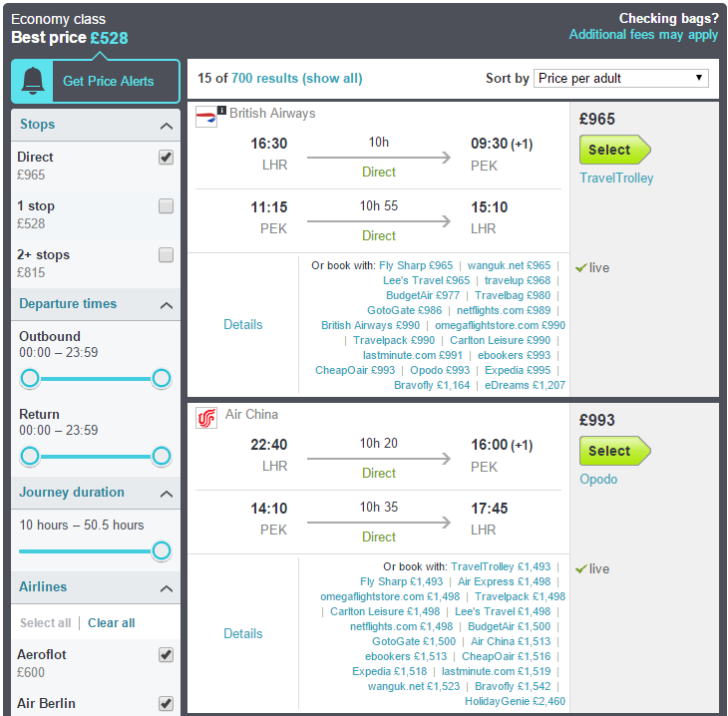Screen dimensions: 728x716
Task: Click Return departure slider right handle
Action: [x=162, y=456]
